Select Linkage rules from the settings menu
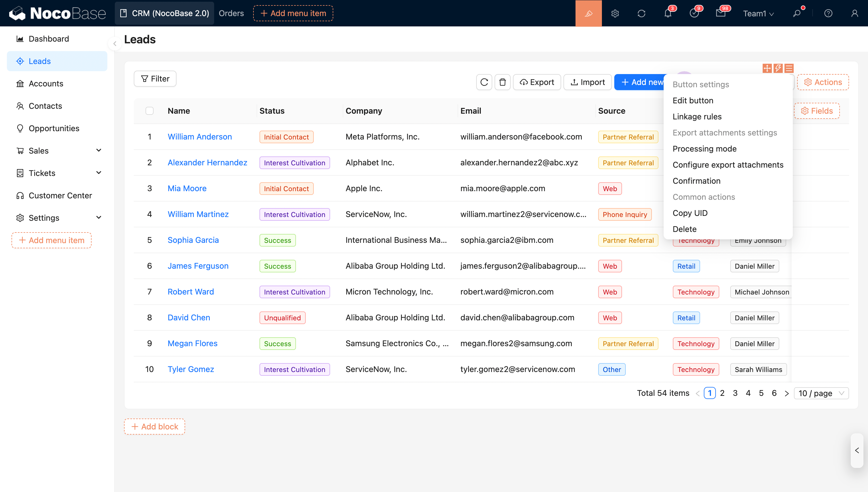This screenshot has height=492, width=868. tap(697, 117)
